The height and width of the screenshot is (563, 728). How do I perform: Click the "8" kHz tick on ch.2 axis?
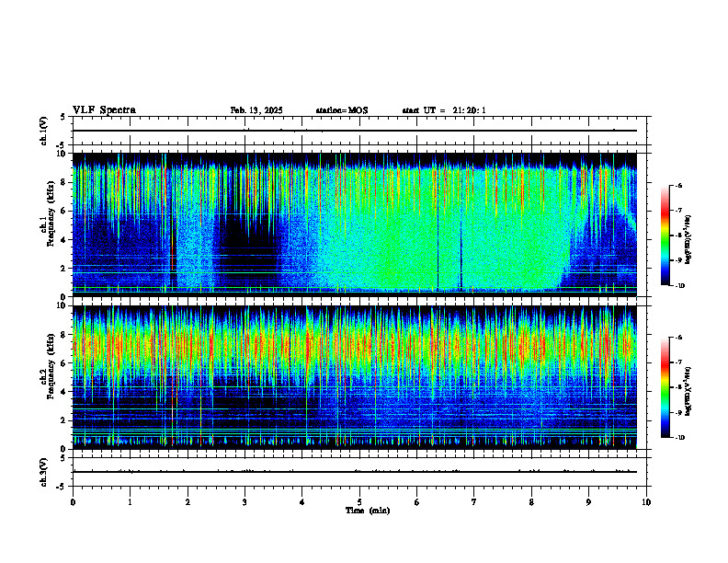[63, 335]
